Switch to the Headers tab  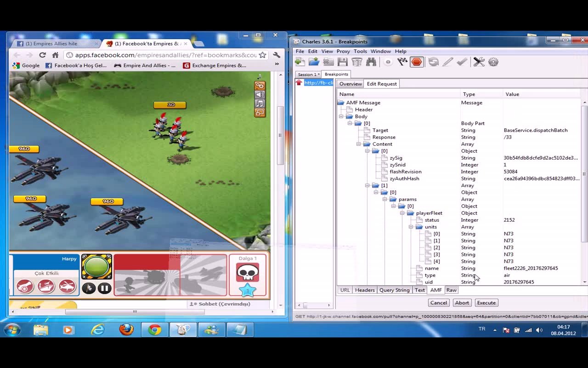coord(365,290)
